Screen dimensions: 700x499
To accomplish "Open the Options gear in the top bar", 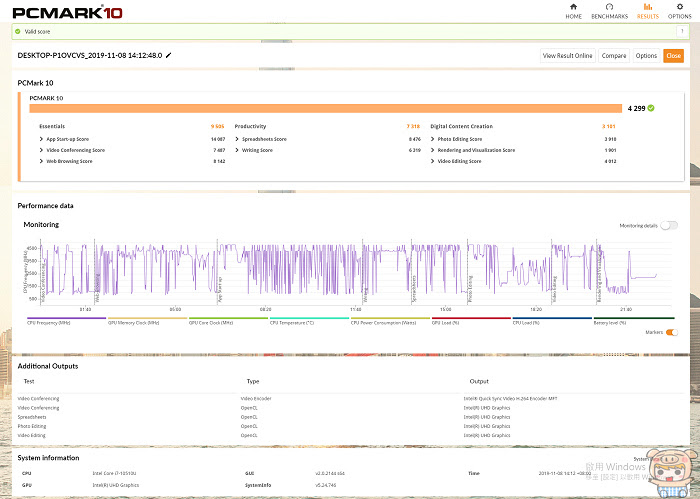I will click(x=679, y=11).
